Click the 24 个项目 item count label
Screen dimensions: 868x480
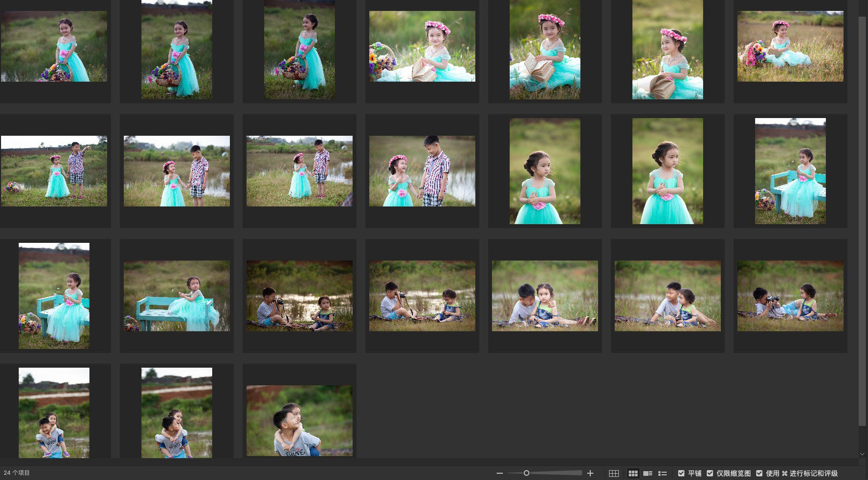tap(17, 473)
